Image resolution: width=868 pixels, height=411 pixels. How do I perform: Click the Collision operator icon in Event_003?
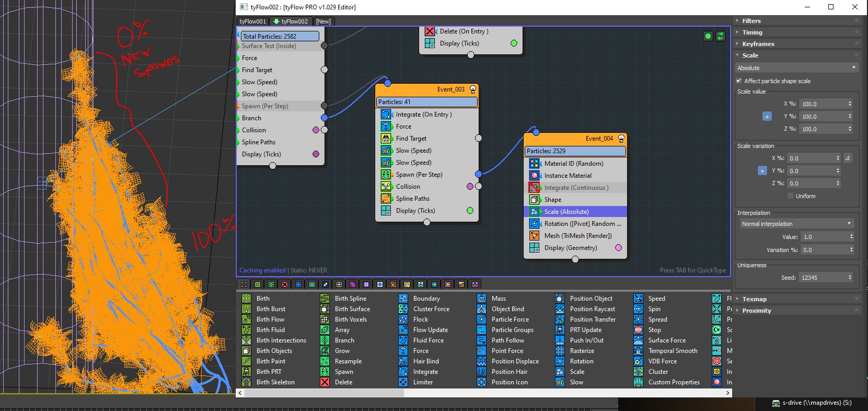coord(386,187)
